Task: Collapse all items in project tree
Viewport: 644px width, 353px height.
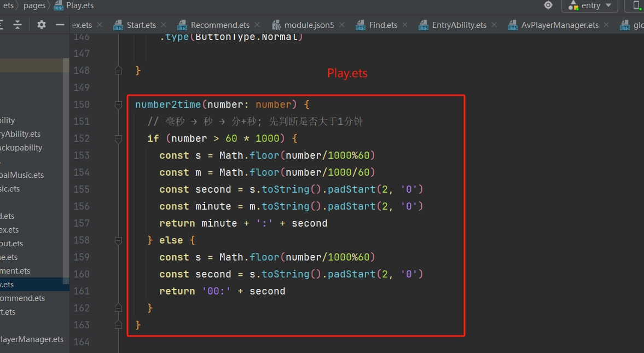Action: 18,25
